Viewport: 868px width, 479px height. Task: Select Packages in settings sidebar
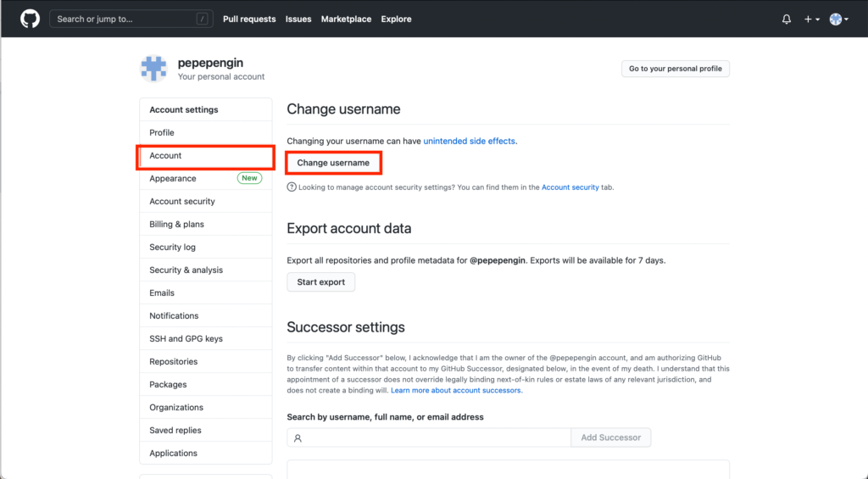coord(206,384)
